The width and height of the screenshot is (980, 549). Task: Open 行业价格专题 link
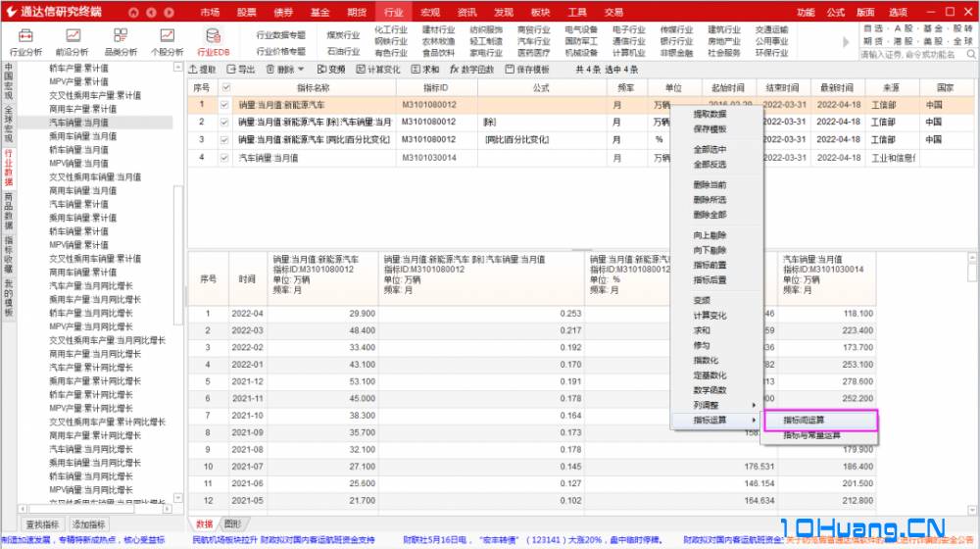[x=281, y=51]
